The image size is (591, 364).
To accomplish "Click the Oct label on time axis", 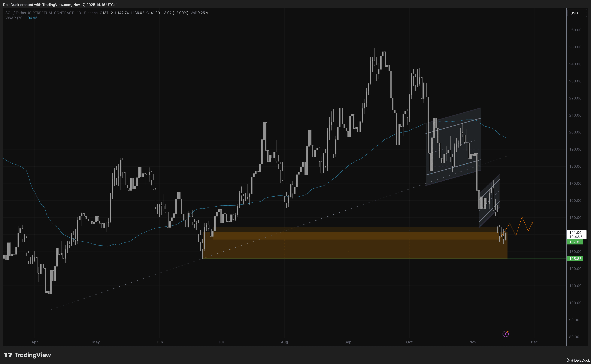I will [x=409, y=342].
